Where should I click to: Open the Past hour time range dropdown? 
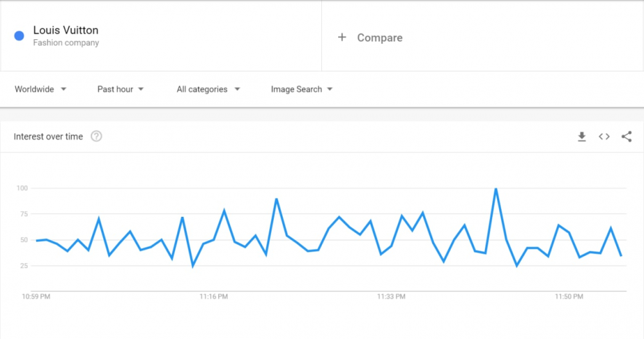[x=120, y=89]
